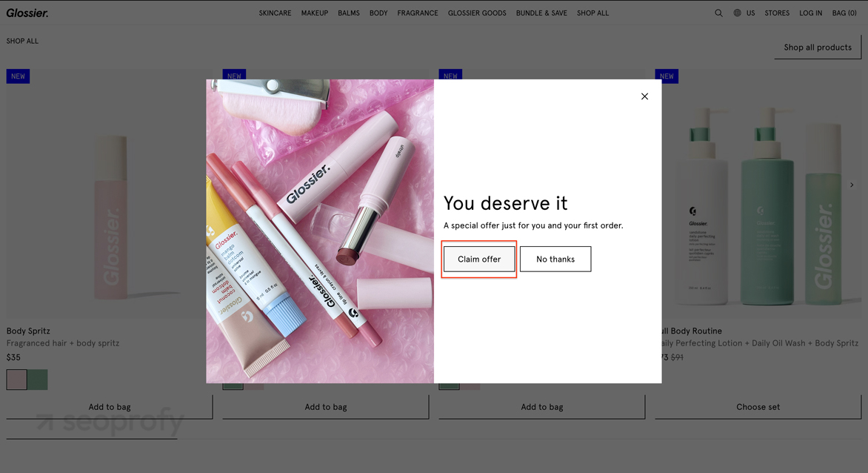Click the globe region icon
Screen dimensions: 868x473
click(738, 13)
